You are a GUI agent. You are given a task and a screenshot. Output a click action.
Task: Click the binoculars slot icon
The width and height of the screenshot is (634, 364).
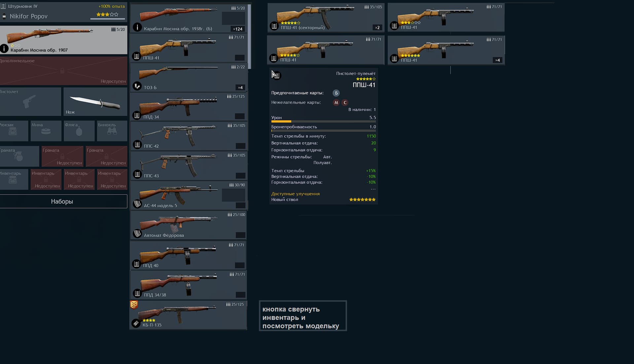(112, 131)
